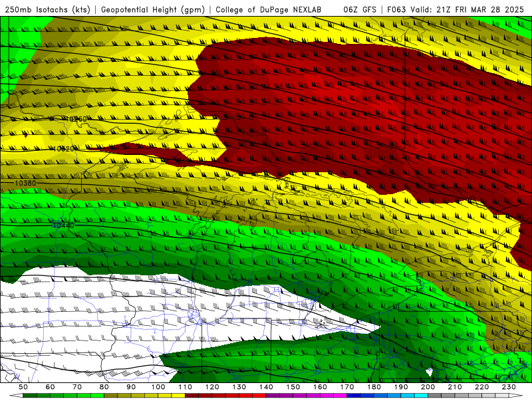Click the 10260 height contour label

point(76,119)
